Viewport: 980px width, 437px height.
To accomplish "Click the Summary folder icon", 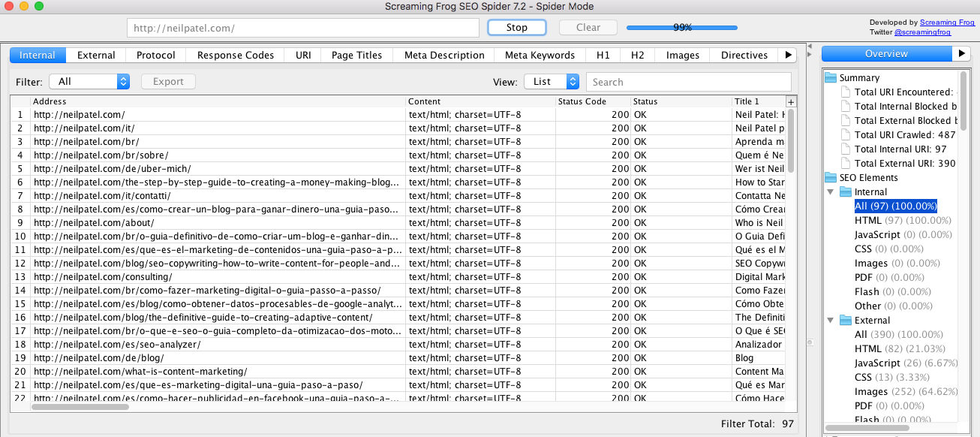I will pos(831,78).
